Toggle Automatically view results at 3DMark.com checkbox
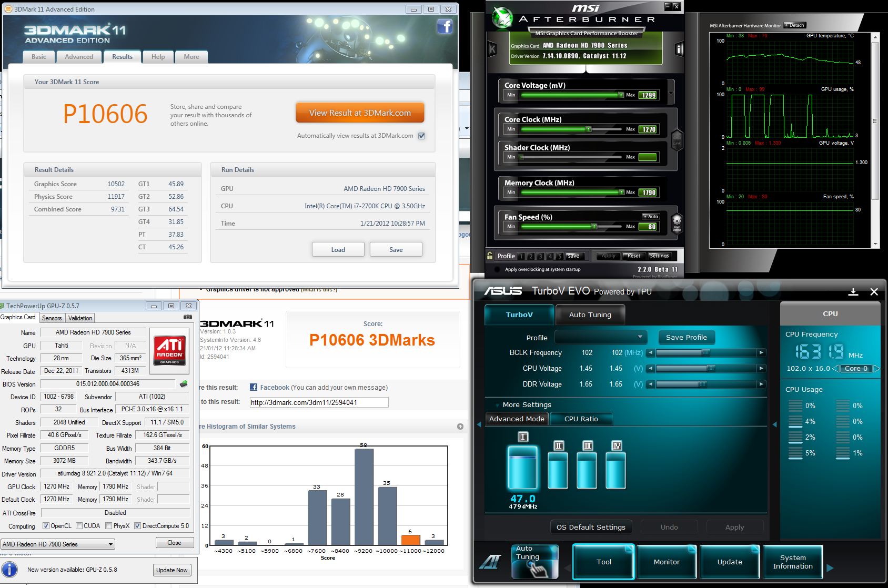This screenshot has height=588, width=888. [x=421, y=136]
